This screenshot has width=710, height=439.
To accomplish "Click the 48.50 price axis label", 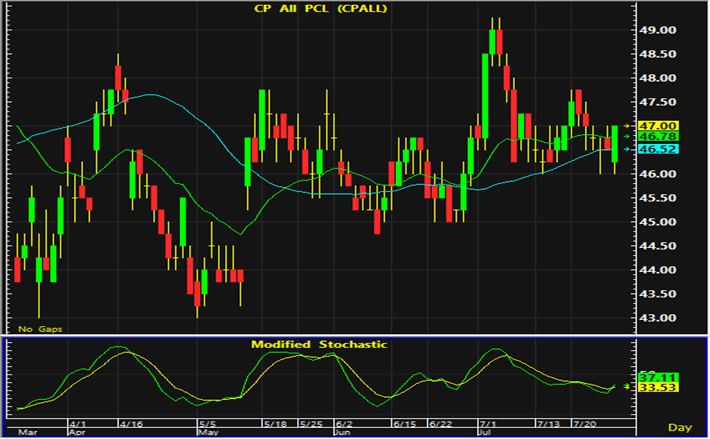I will point(657,54).
